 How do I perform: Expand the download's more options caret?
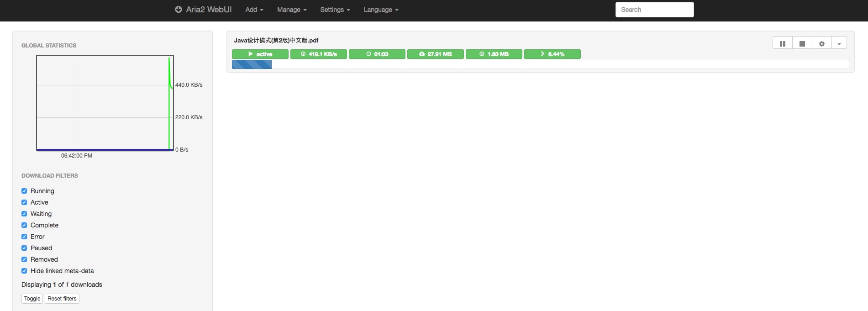pyautogui.click(x=839, y=43)
